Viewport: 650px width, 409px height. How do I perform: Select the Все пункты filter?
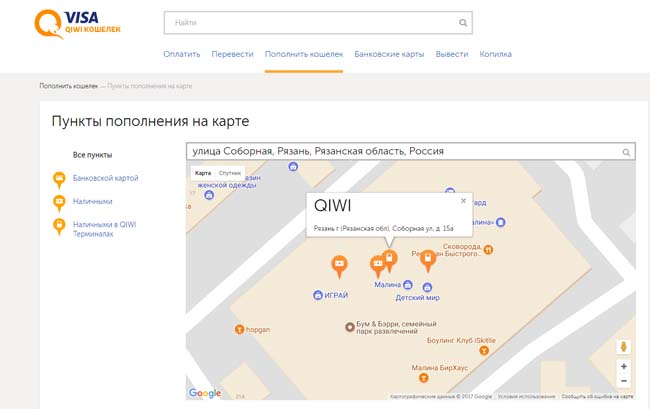[92, 155]
